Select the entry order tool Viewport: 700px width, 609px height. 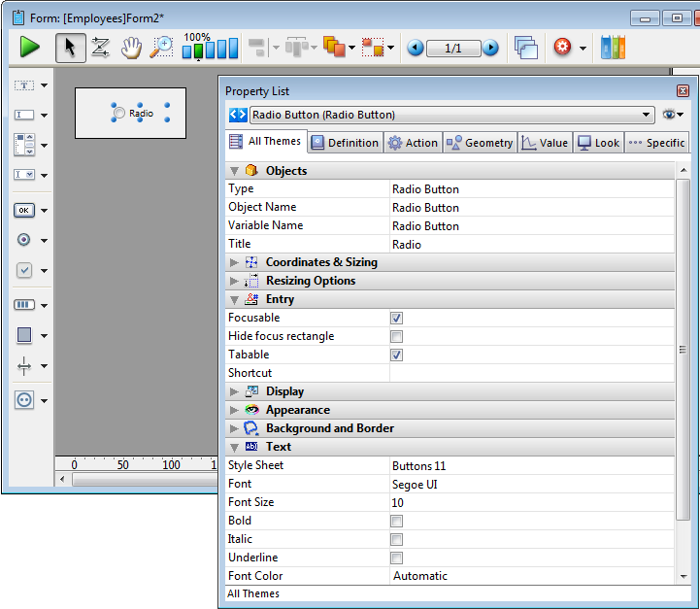pos(100,47)
